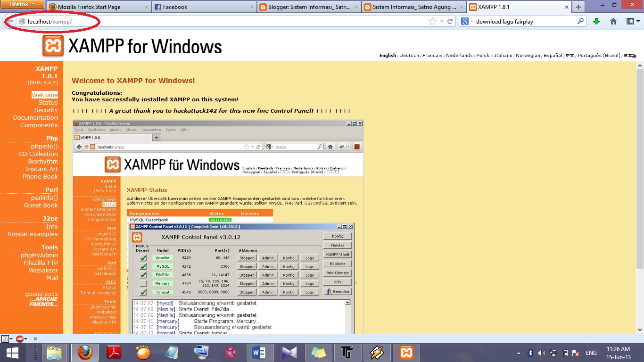
Task: Open Visual Studio from the taskbar
Action: (x=289, y=353)
